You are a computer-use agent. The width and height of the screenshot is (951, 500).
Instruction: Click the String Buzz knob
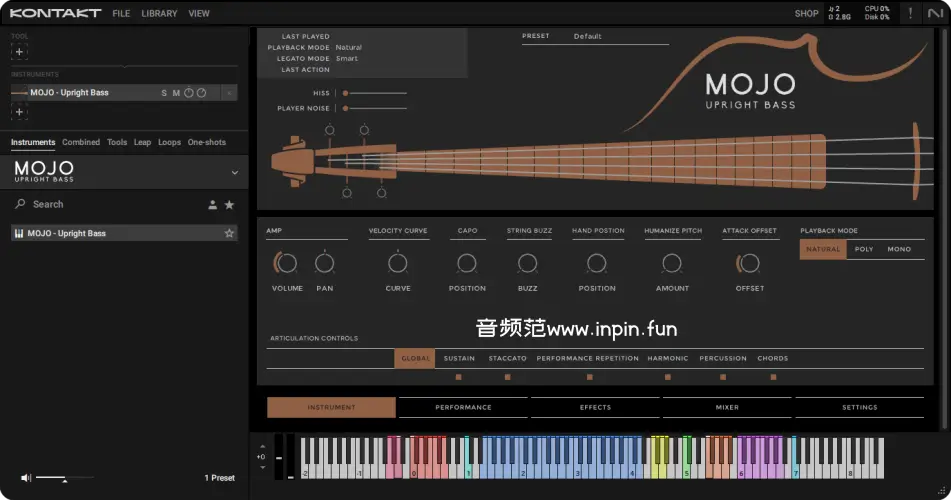click(527, 264)
